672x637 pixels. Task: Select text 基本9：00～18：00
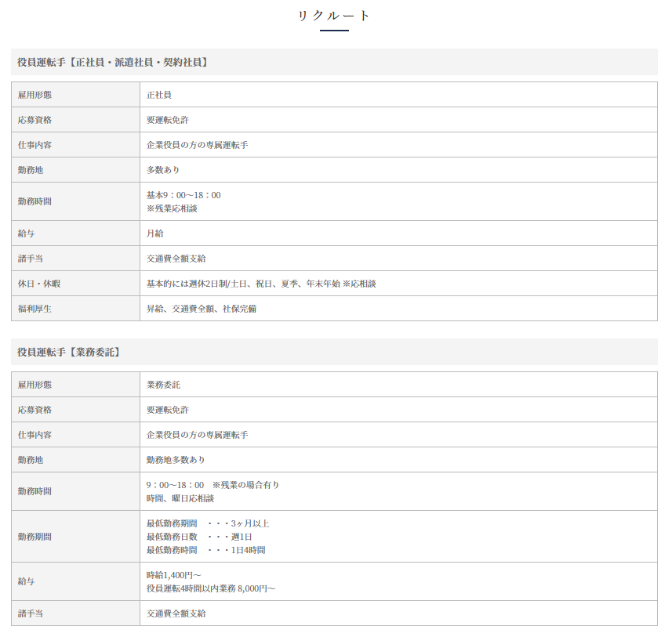click(183, 195)
